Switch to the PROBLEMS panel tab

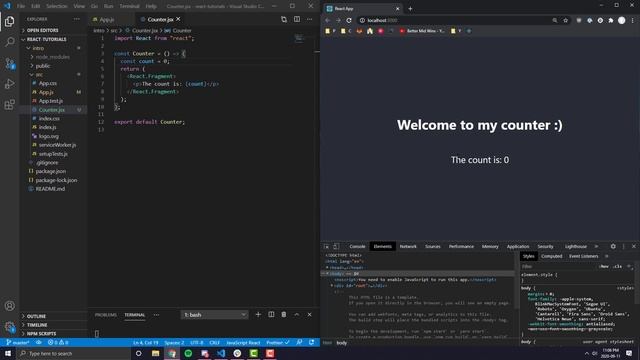[x=106, y=315]
